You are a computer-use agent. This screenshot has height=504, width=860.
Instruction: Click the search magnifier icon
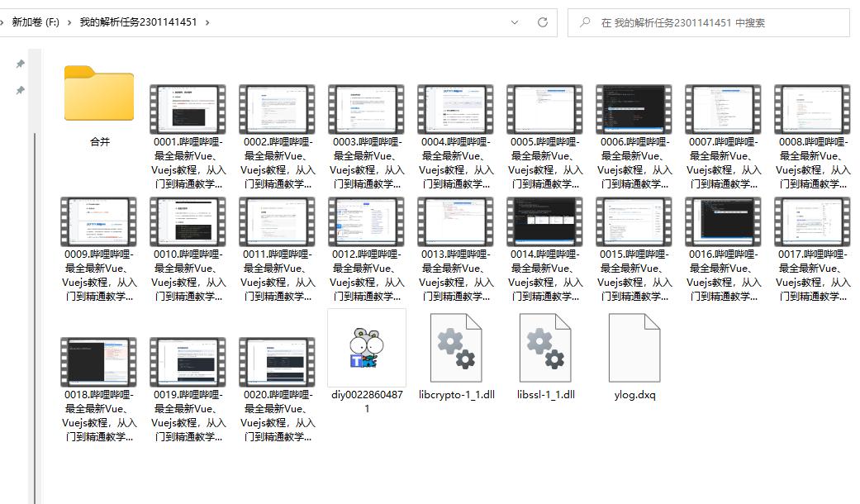(x=585, y=22)
